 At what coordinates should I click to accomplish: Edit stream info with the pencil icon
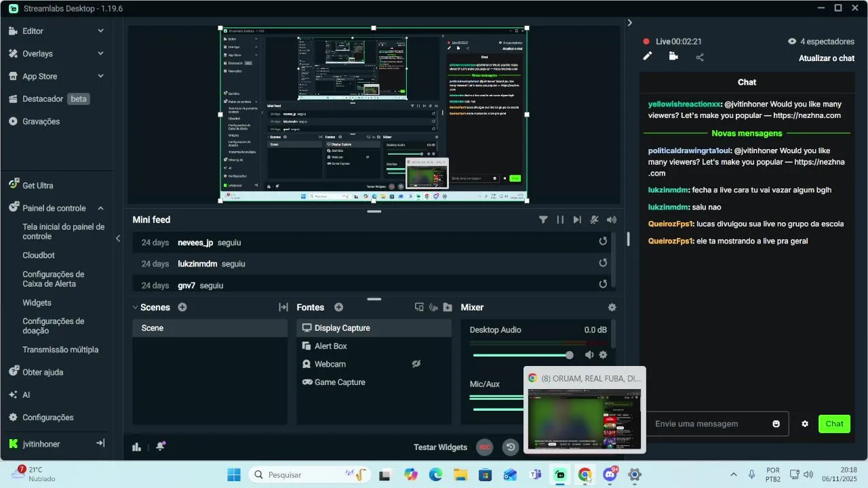(648, 56)
